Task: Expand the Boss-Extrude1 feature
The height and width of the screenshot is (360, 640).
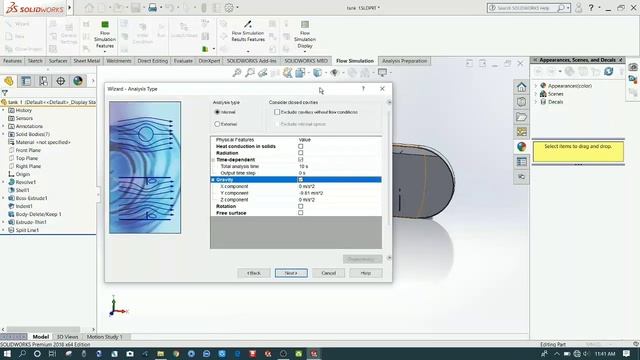Action: tap(3, 198)
